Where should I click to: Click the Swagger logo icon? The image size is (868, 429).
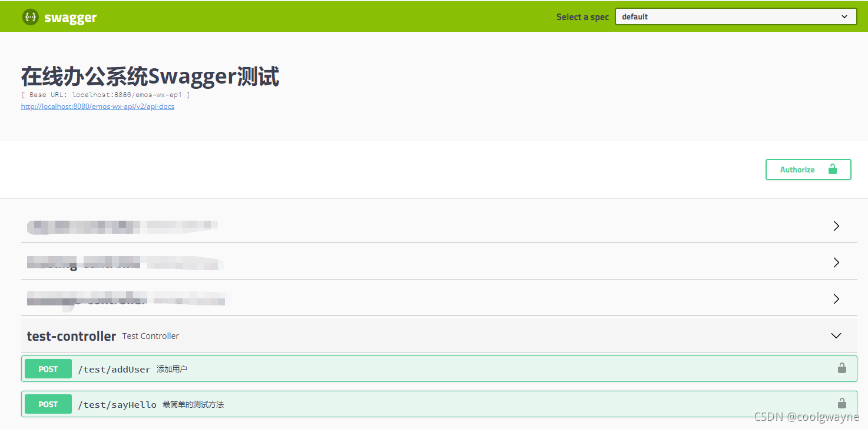tap(30, 17)
